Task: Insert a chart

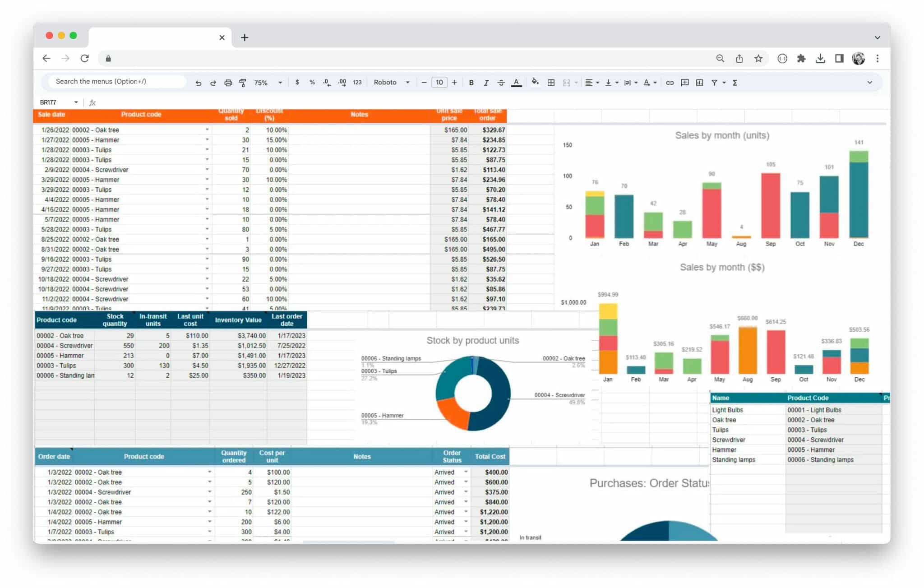Action: pos(700,83)
